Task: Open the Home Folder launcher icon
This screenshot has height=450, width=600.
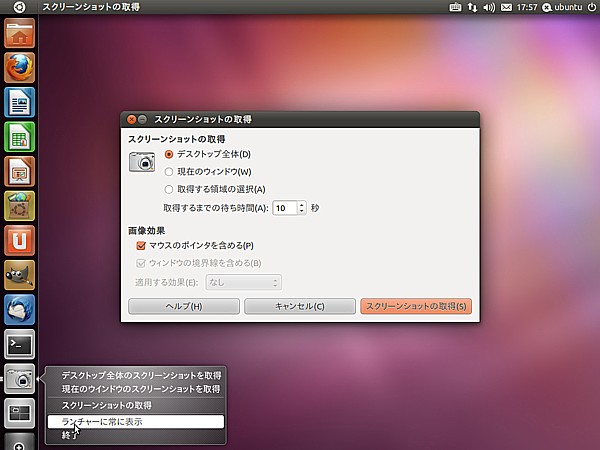Action: 20,33
